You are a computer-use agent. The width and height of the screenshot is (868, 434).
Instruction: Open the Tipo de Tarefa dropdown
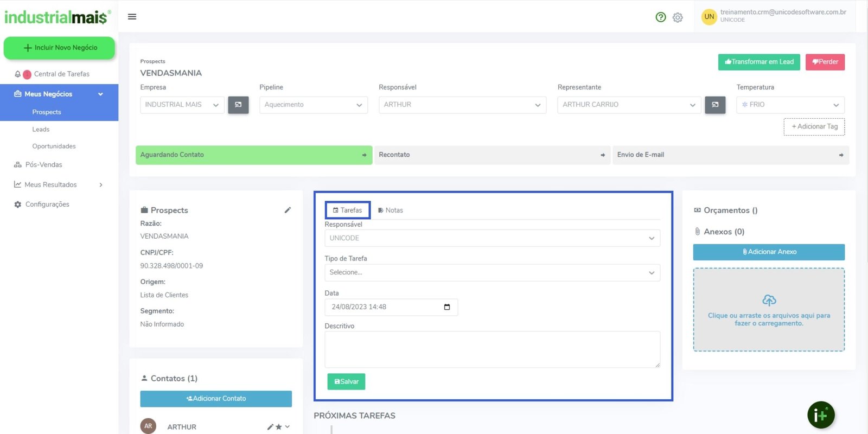492,272
